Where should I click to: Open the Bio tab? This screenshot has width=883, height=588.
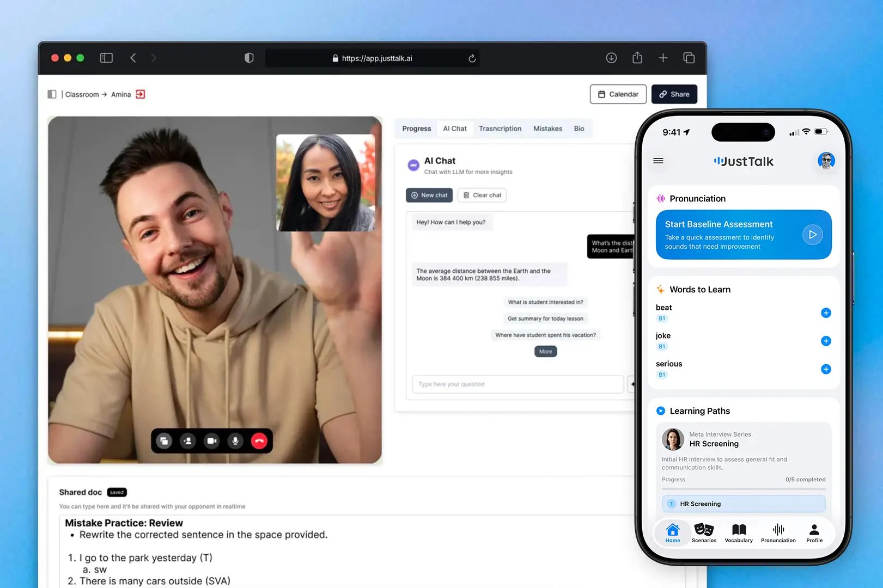click(579, 128)
